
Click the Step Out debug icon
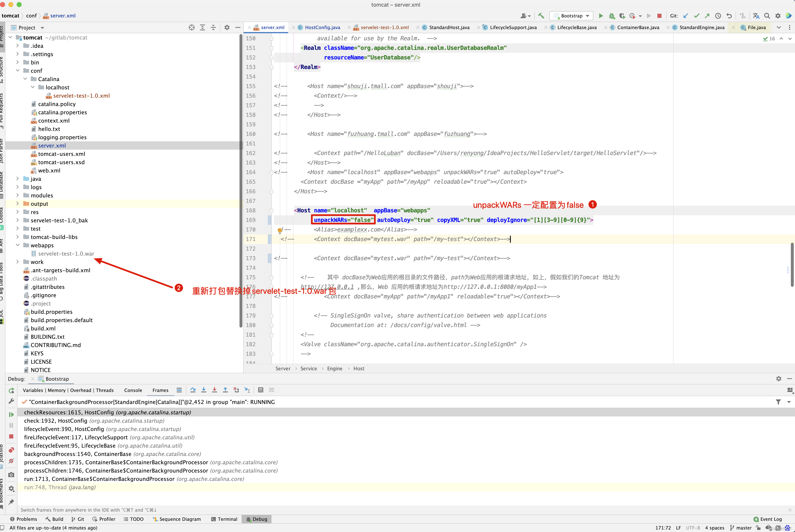(x=225, y=390)
